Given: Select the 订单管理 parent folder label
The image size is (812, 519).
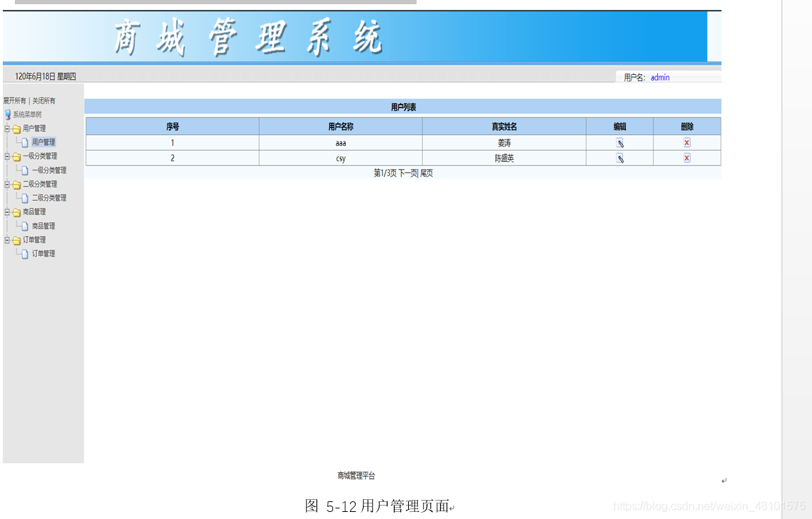Looking at the screenshot, I should click(x=34, y=240).
